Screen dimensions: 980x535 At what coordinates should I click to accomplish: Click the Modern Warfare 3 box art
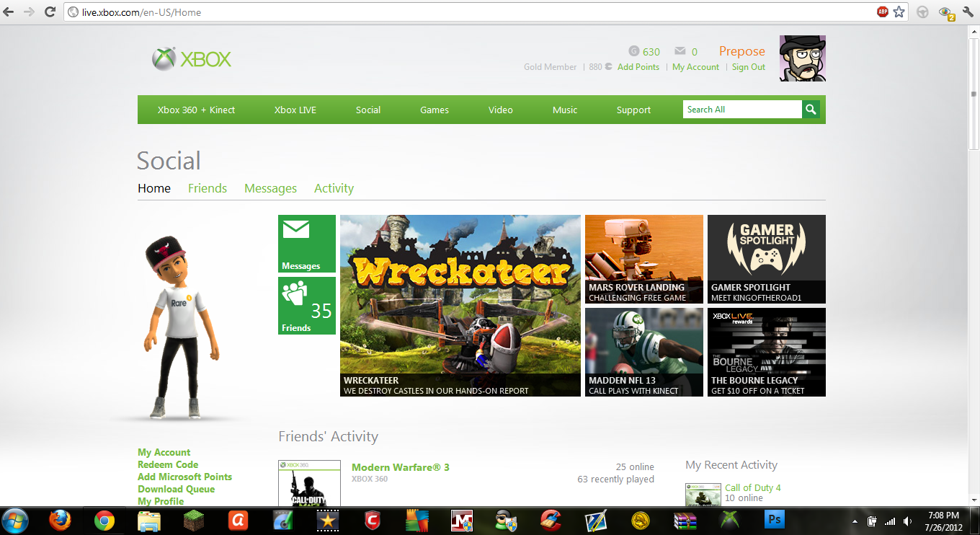coord(309,484)
